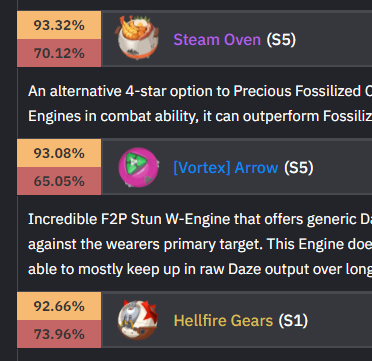This screenshot has width=372, height=361.
Task: Click the 93.08% orange percentage cell
Action: tap(59, 153)
